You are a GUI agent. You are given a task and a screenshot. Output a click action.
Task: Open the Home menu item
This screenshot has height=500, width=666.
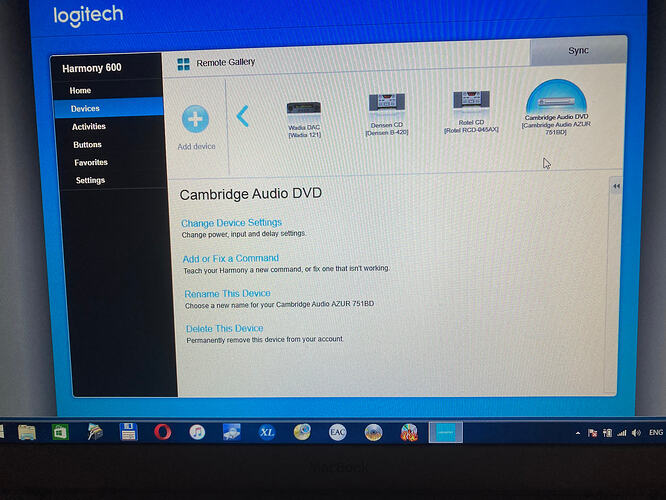tap(80, 90)
